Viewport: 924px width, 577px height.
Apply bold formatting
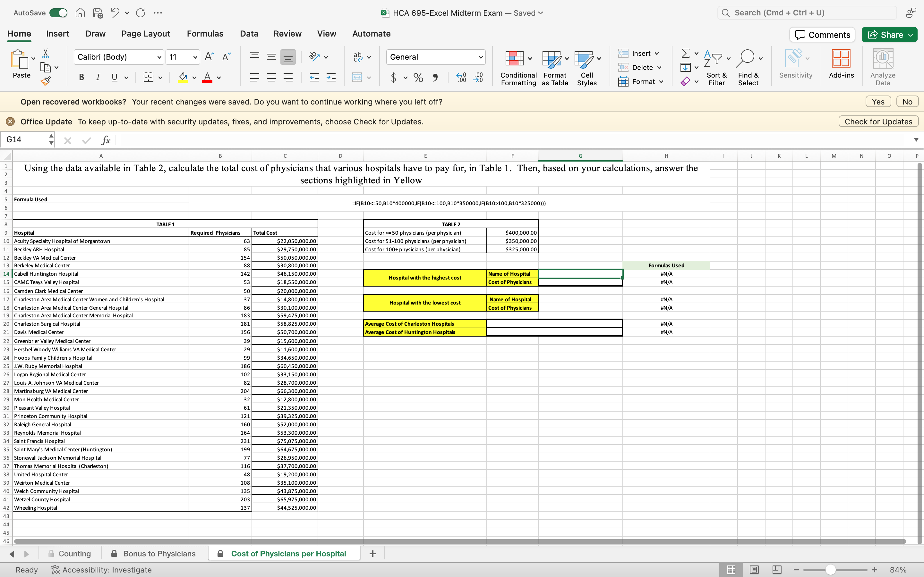[x=81, y=78]
